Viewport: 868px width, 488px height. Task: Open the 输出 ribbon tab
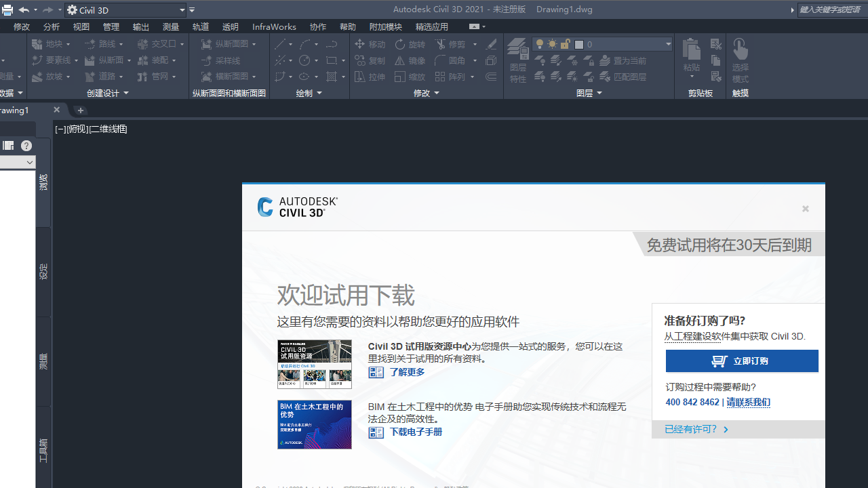pos(141,26)
